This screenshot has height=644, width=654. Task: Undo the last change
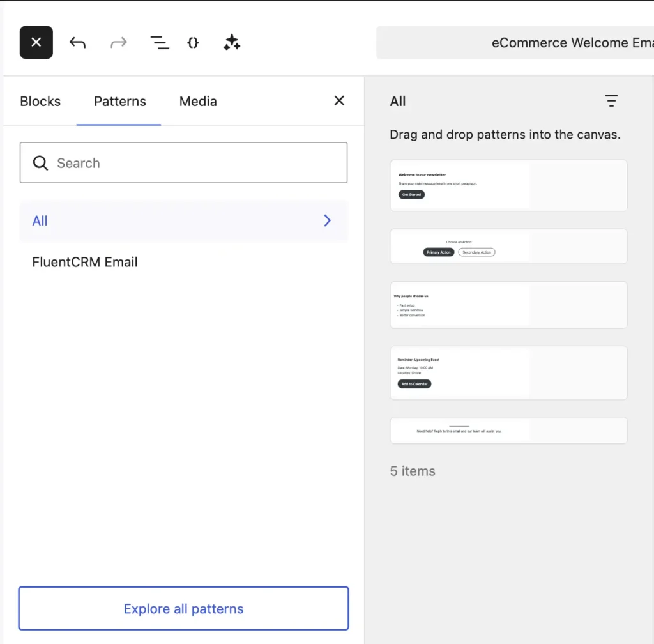click(x=77, y=43)
